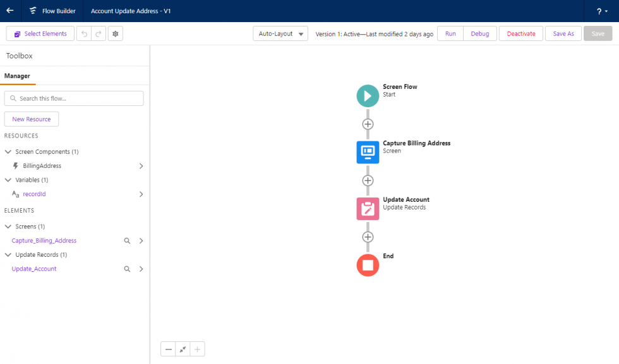This screenshot has width=619, height=364.
Task: Collapse the Update Records section
Action: point(8,255)
